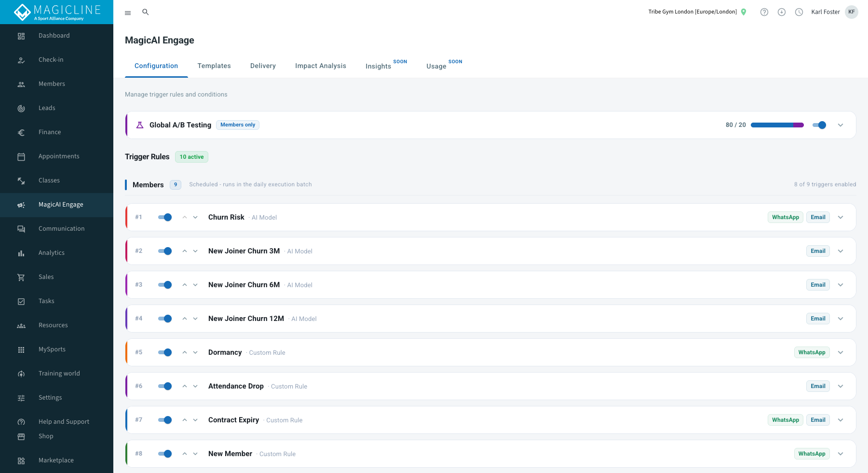
Task: Click the Analytics bar chart icon
Action: tap(21, 253)
